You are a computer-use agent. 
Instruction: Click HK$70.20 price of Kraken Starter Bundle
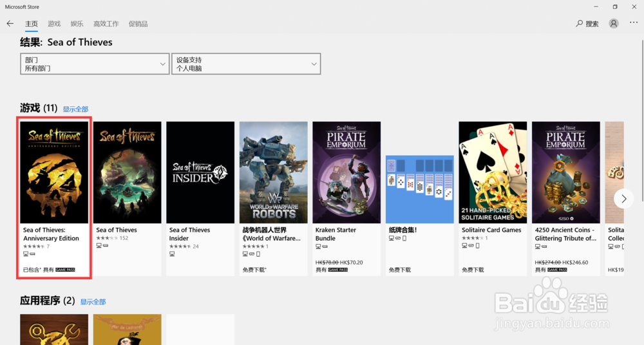click(352, 263)
